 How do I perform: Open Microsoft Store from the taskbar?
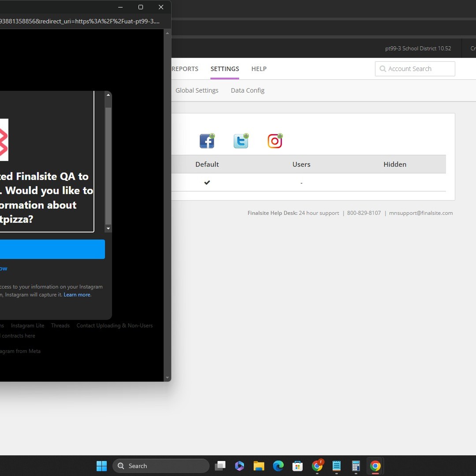click(x=297, y=466)
